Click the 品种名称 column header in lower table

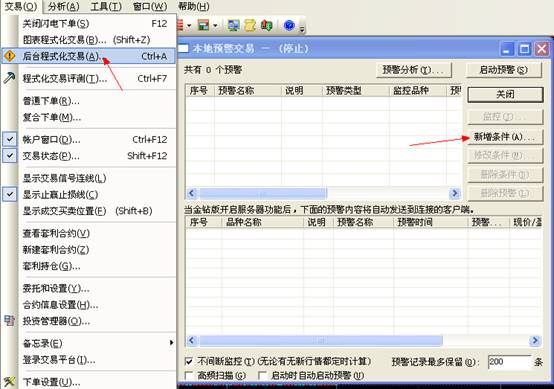click(262, 222)
